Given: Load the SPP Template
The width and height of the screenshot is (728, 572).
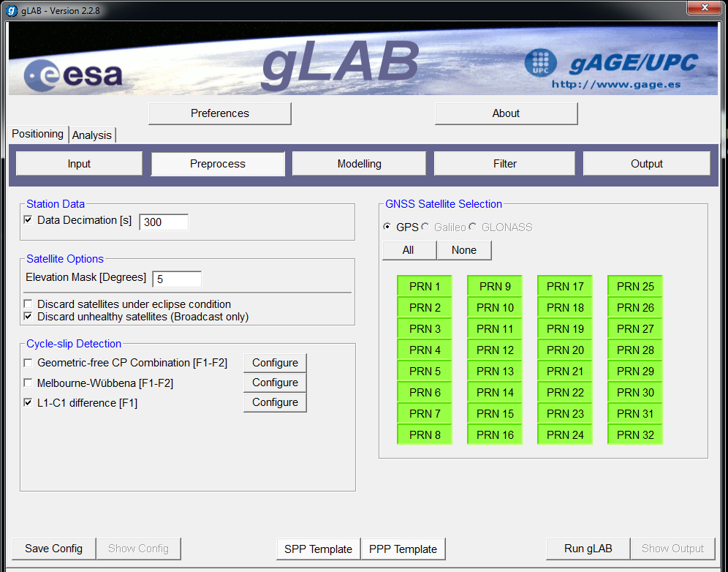Looking at the screenshot, I should coord(318,549).
